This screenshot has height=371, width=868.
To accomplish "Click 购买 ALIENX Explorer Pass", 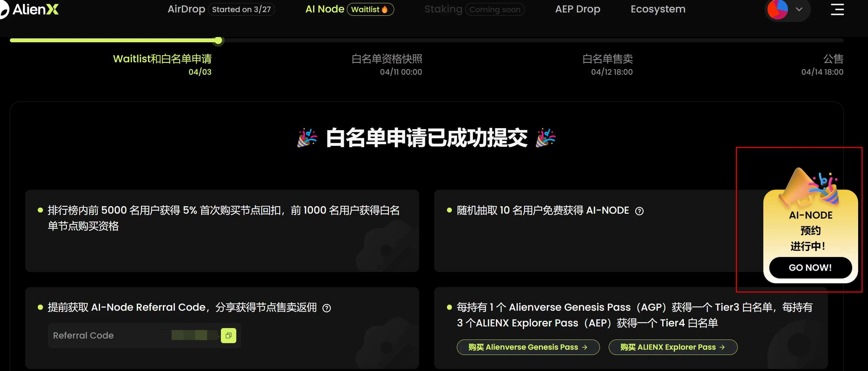I will coord(672,347).
